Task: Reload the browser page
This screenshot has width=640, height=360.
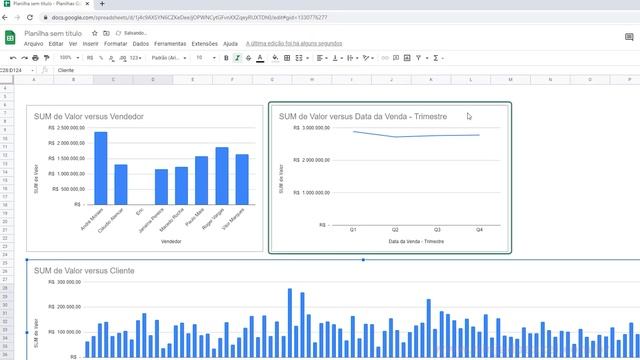Action: pyautogui.click(x=30, y=18)
